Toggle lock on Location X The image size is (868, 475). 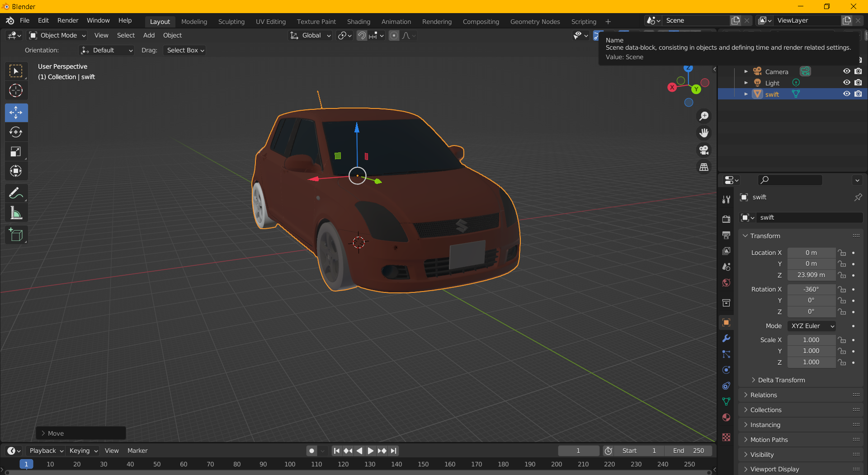pyautogui.click(x=842, y=253)
